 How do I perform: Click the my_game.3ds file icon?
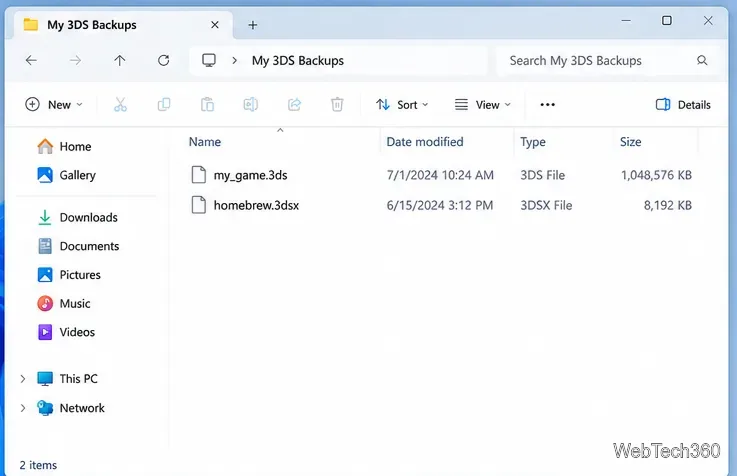click(x=198, y=175)
